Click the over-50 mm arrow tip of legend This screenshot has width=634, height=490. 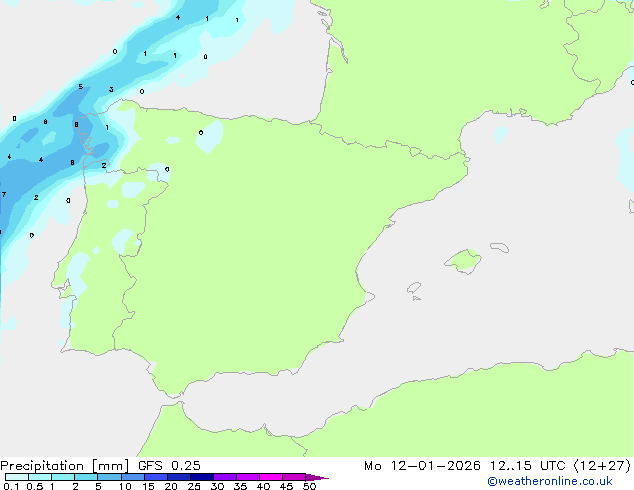pyautogui.click(x=317, y=477)
